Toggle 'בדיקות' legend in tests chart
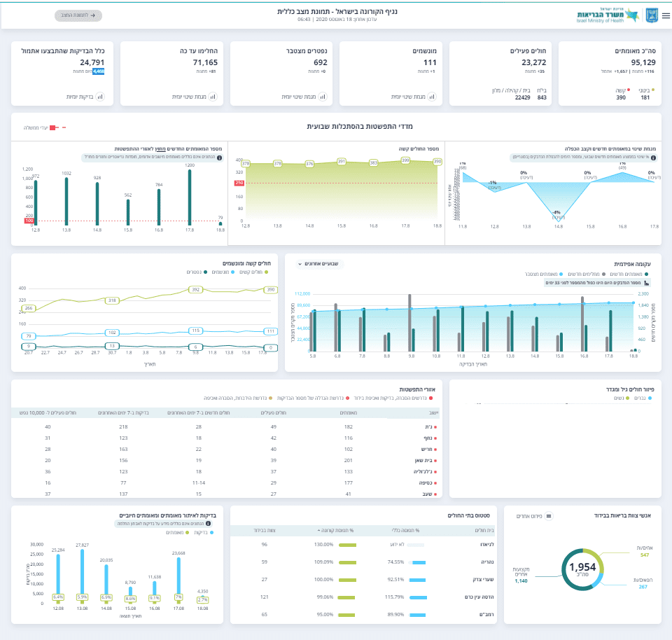Viewport: 672px width, 640px height. 204,533
